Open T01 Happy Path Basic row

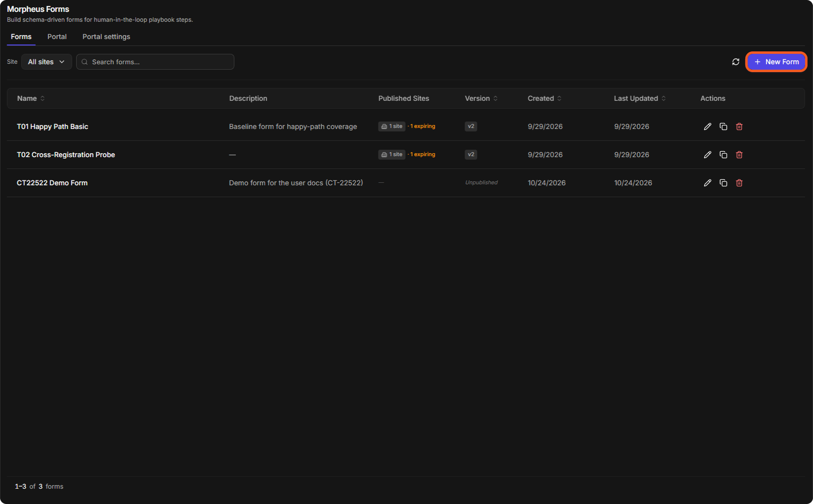406,126
